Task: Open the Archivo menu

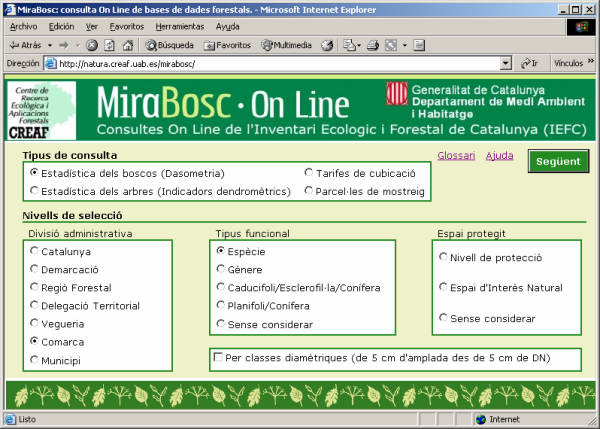Action: [x=24, y=26]
